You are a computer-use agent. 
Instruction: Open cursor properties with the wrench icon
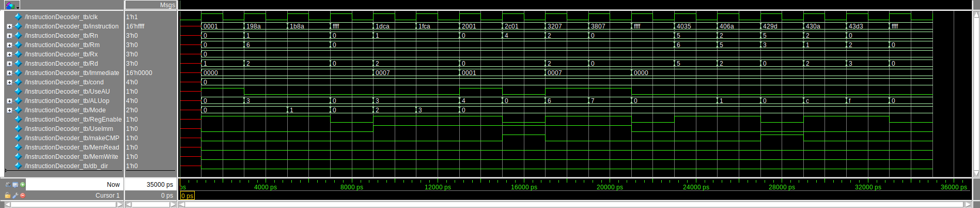point(15,196)
